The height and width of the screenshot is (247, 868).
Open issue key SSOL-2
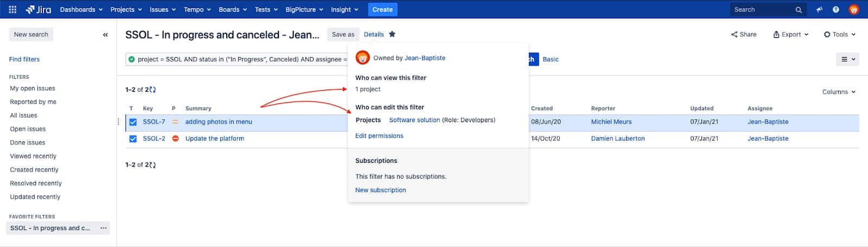pos(154,138)
